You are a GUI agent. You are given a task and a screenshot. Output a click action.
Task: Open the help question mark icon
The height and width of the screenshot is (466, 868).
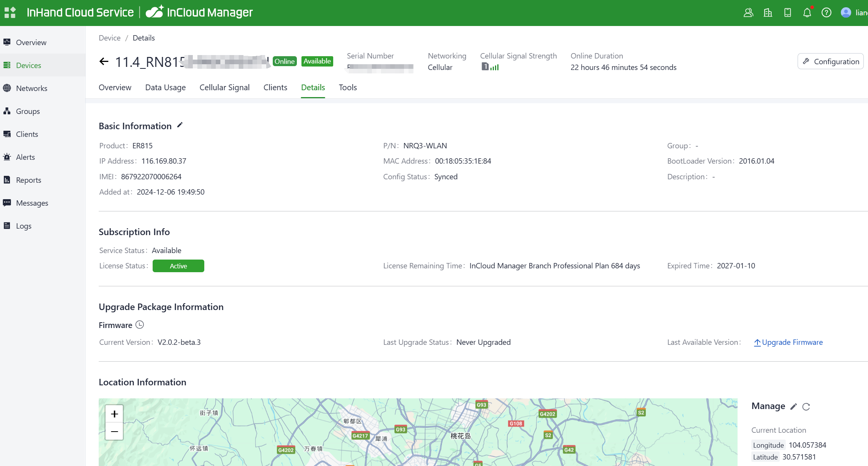826,13
